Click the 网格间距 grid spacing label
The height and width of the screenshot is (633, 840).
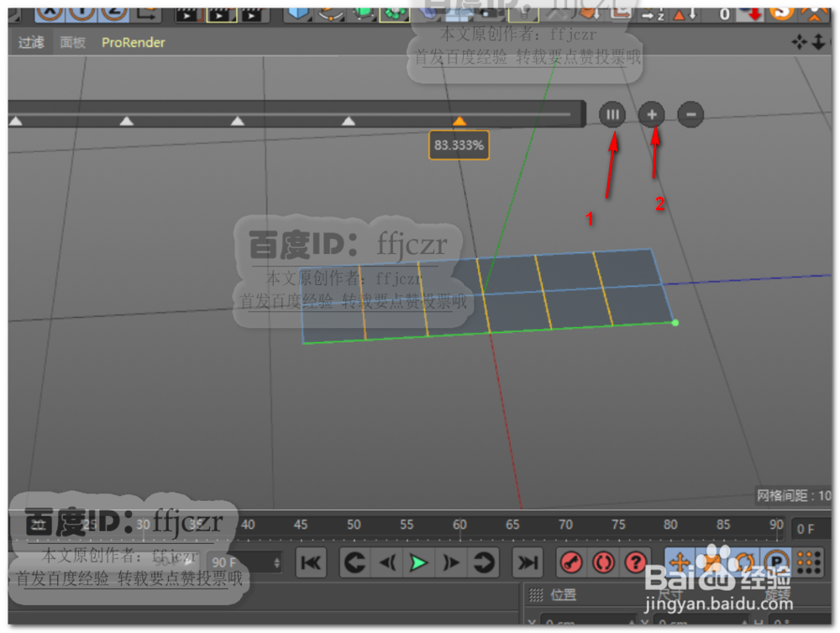[794, 496]
